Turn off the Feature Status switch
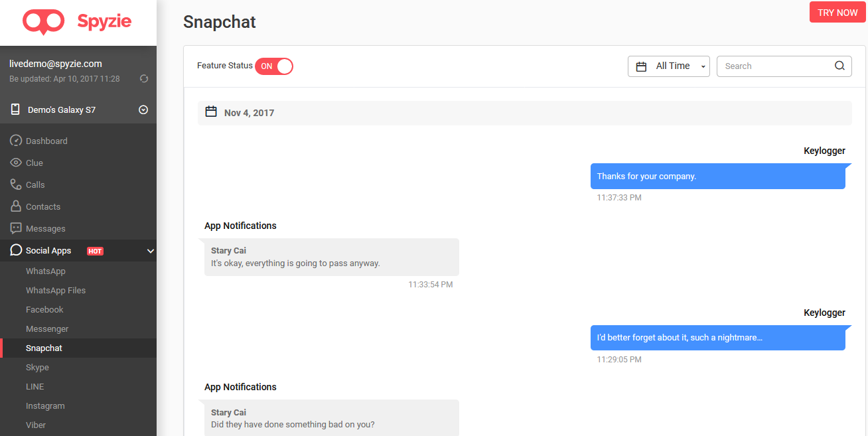The image size is (868, 436). 274,66
